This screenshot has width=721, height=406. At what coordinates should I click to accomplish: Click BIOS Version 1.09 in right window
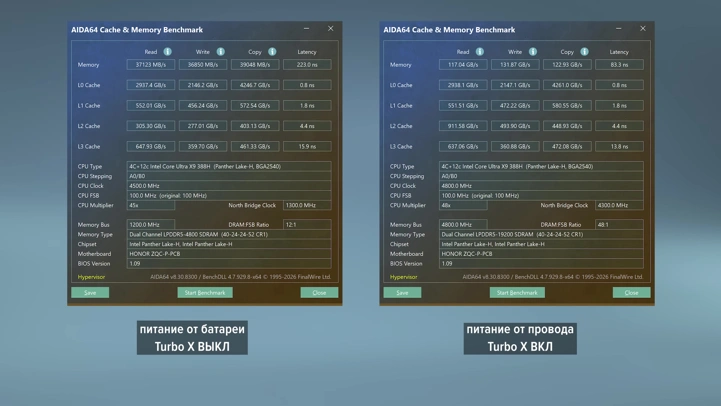(x=541, y=263)
